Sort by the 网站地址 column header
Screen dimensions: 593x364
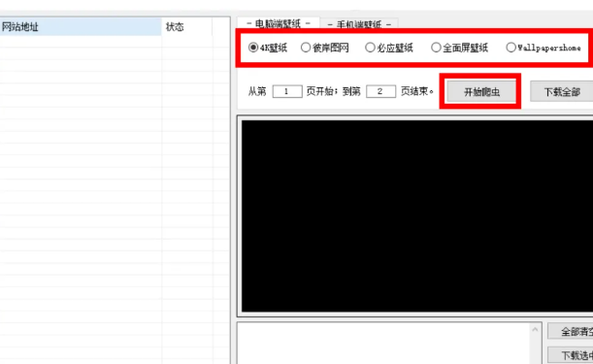(81, 26)
